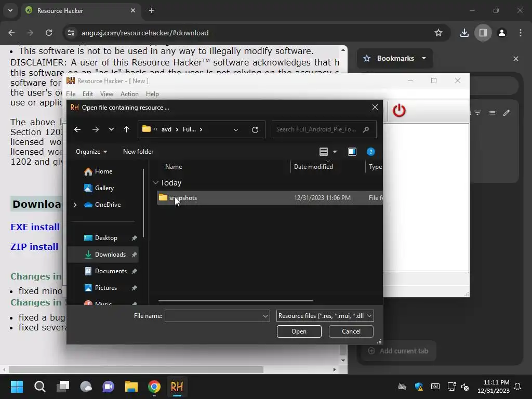Select the snapshots folder
Screen dimensions: 532x399
point(270,198)
